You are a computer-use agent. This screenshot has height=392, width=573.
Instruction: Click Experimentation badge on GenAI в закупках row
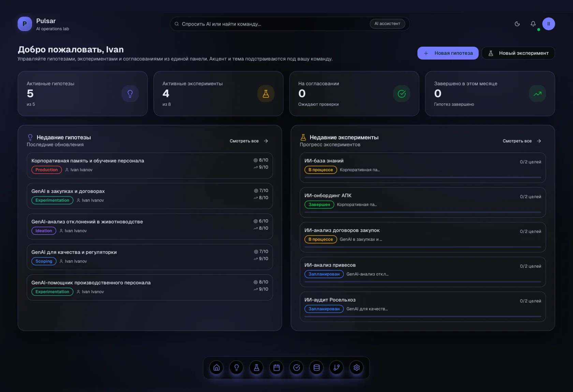[52, 200]
